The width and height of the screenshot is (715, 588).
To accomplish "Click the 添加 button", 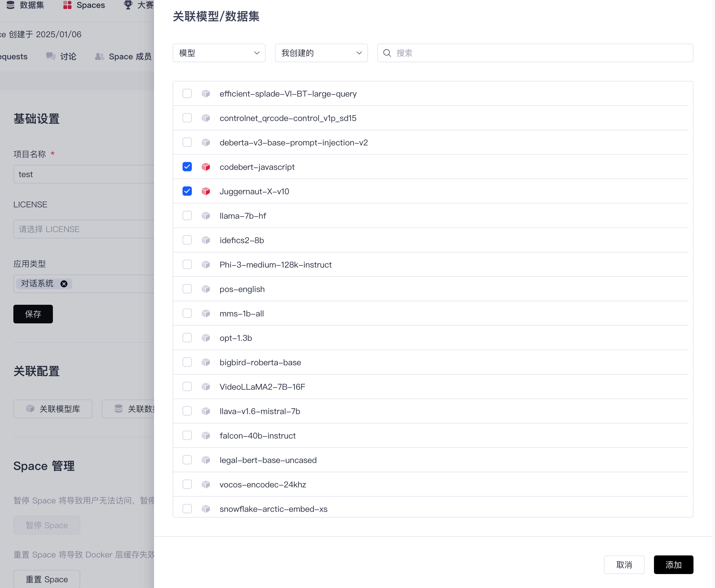I will coord(673,565).
